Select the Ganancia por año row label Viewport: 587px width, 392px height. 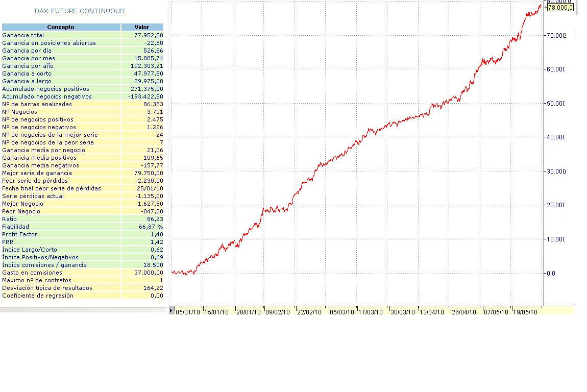pos(28,66)
